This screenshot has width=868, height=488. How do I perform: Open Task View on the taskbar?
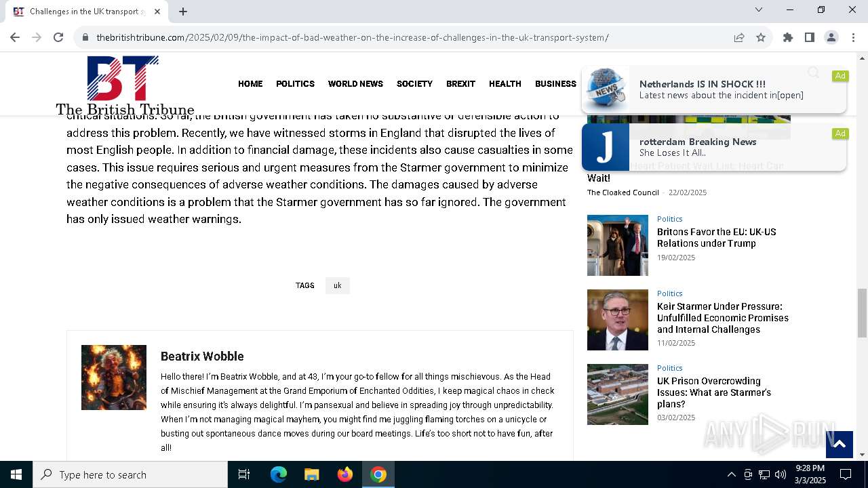click(x=244, y=474)
